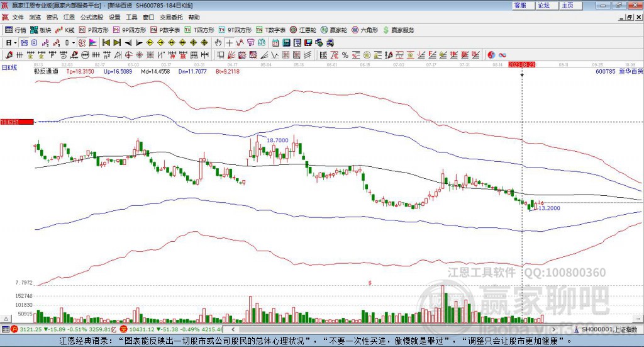Screen dimensions: 644x347
Task: Click the red 2023-08-23 date marker
Action: 521,65
